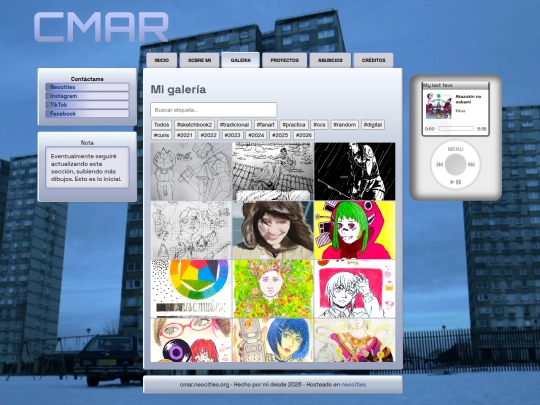This screenshot has width=540, height=405.
Task: Click the Buscar etiqueta search field
Action: (214, 110)
